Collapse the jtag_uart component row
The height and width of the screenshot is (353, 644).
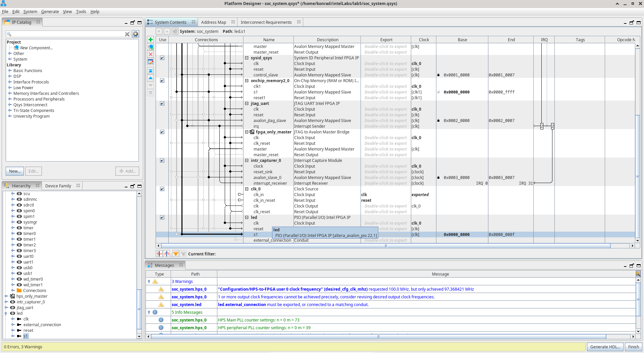pyautogui.click(x=247, y=104)
